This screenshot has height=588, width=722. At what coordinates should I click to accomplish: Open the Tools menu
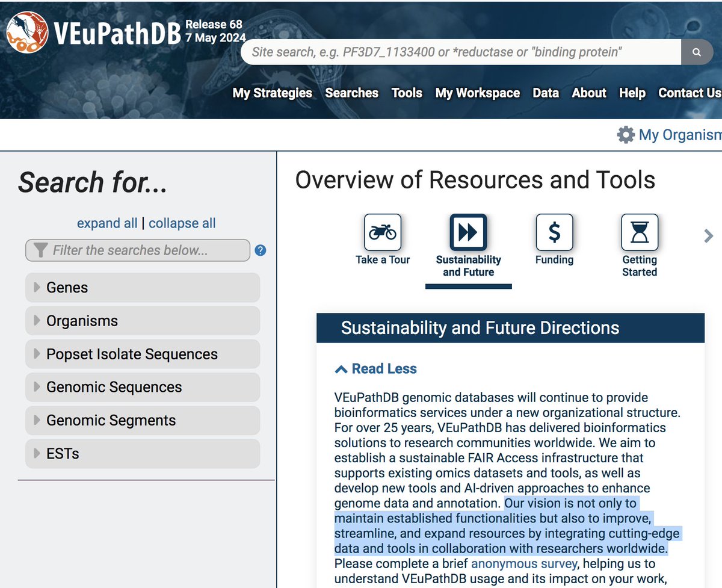(x=407, y=93)
